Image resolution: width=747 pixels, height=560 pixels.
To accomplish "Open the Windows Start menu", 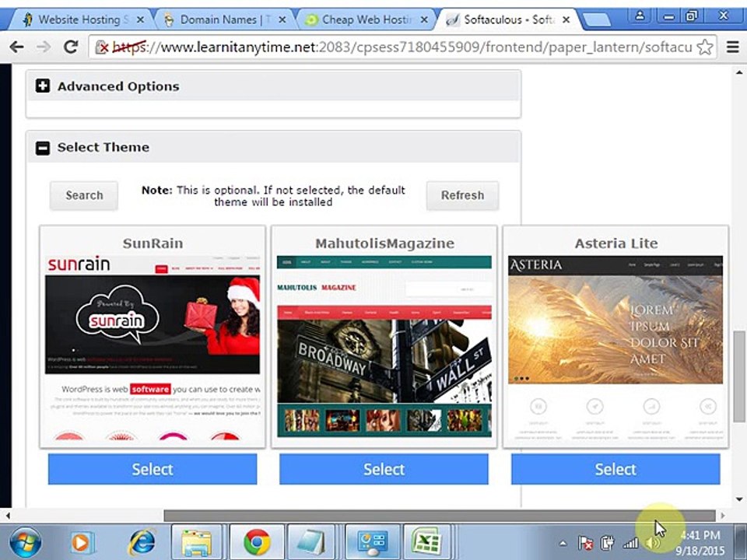I will 25,542.
